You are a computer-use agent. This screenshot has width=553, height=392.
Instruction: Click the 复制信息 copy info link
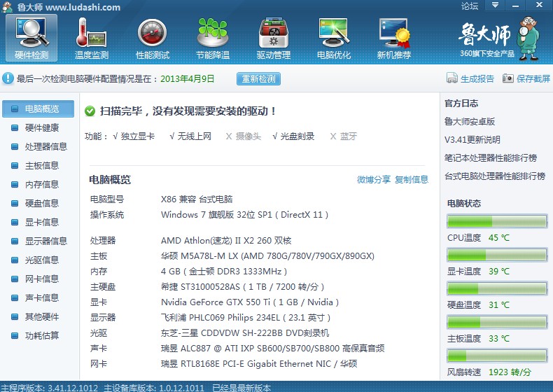pos(412,180)
